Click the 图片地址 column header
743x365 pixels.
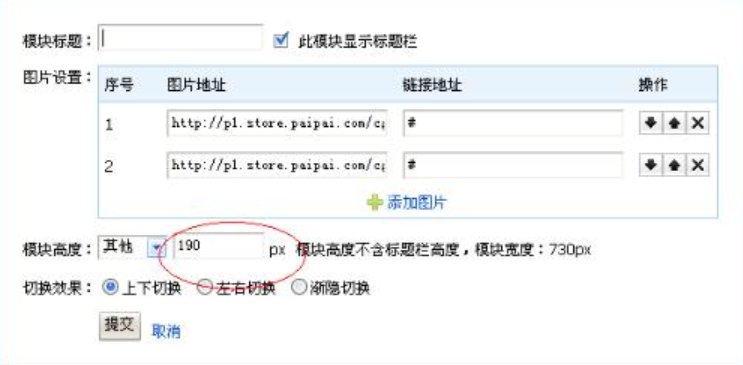pyautogui.click(x=197, y=85)
